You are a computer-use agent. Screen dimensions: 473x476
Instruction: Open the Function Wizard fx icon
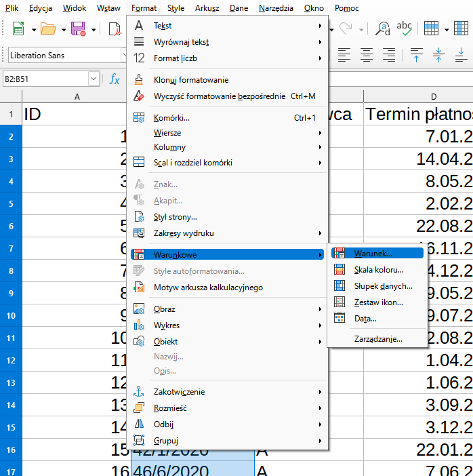115,79
